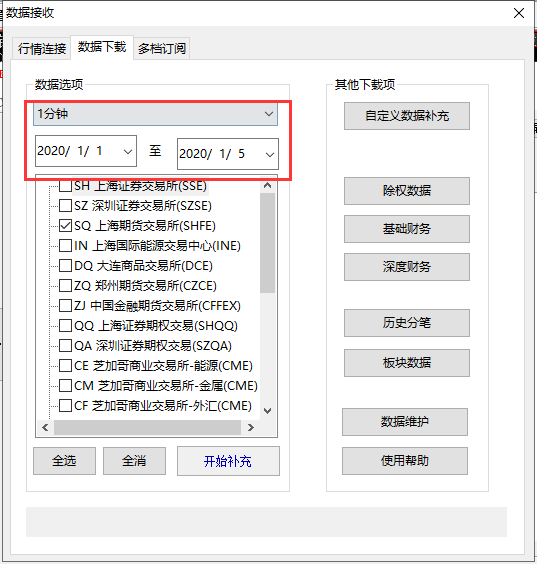Click the year in end date field
This screenshot has height=564, width=537.
pyautogui.click(x=194, y=154)
